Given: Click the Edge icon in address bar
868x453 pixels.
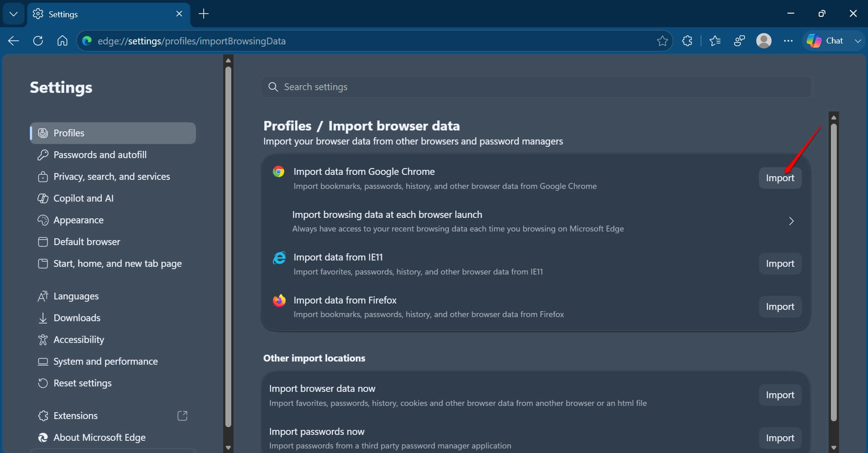Looking at the screenshot, I should (x=87, y=41).
